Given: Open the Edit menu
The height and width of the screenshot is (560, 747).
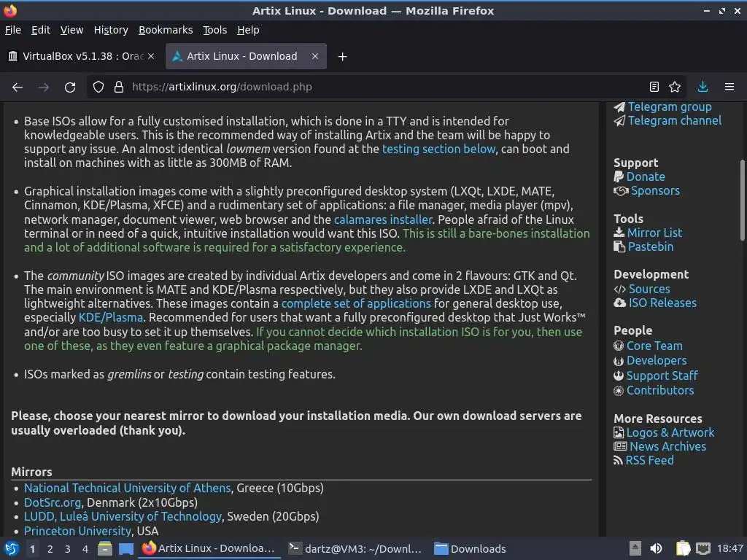Looking at the screenshot, I should [41, 30].
